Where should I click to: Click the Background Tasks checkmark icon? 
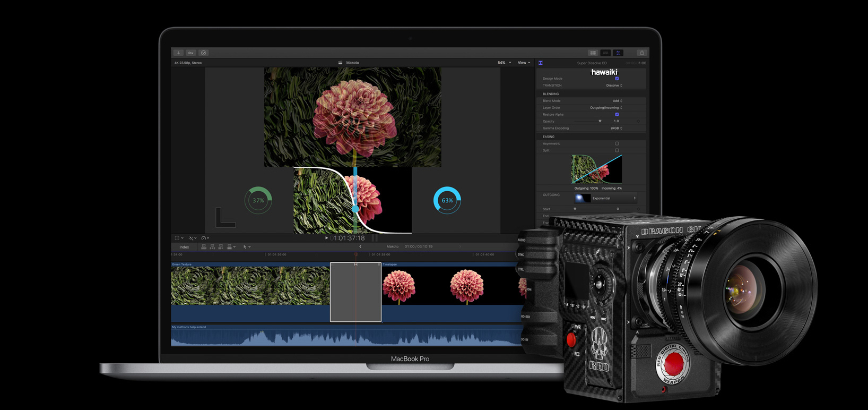point(204,53)
